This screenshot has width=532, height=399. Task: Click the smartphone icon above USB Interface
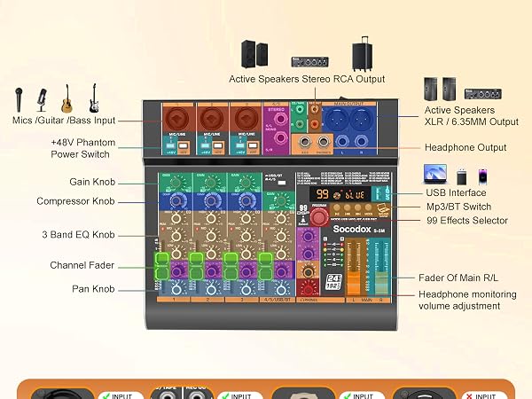pyautogui.click(x=482, y=176)
